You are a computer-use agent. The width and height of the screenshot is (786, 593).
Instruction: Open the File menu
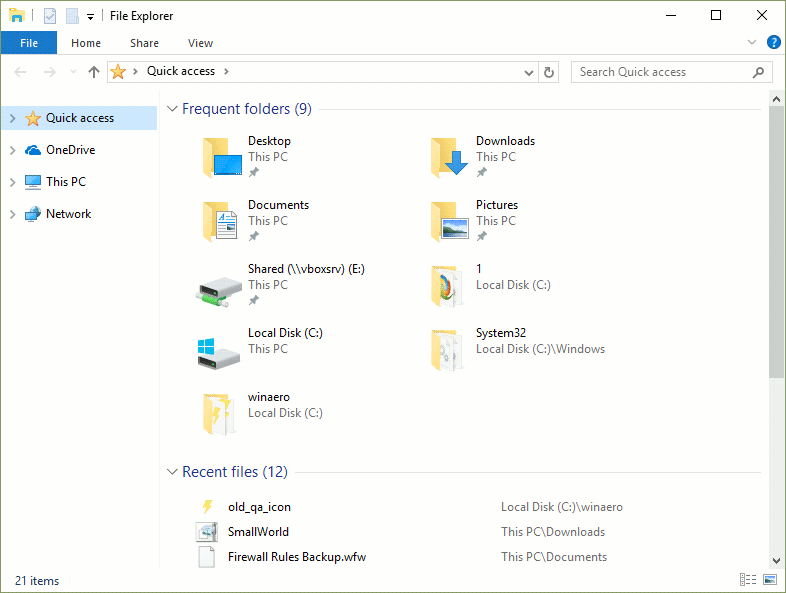(x=29, y=43)
